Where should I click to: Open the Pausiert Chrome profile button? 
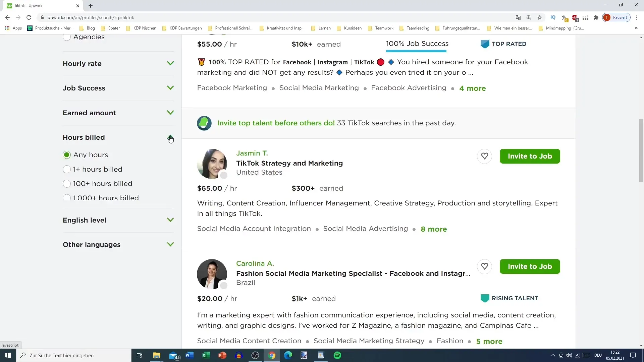[x=616, y=17]
